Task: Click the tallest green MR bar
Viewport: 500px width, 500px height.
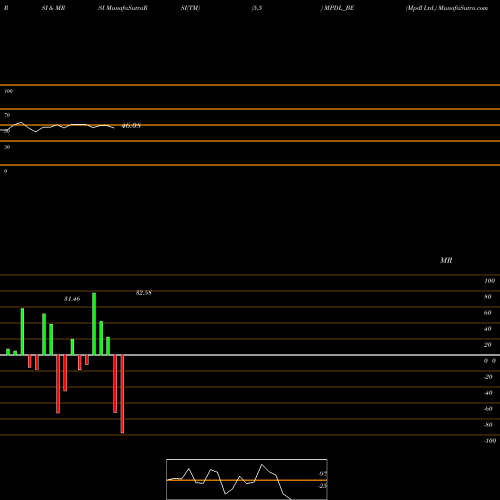Action: 94,324
